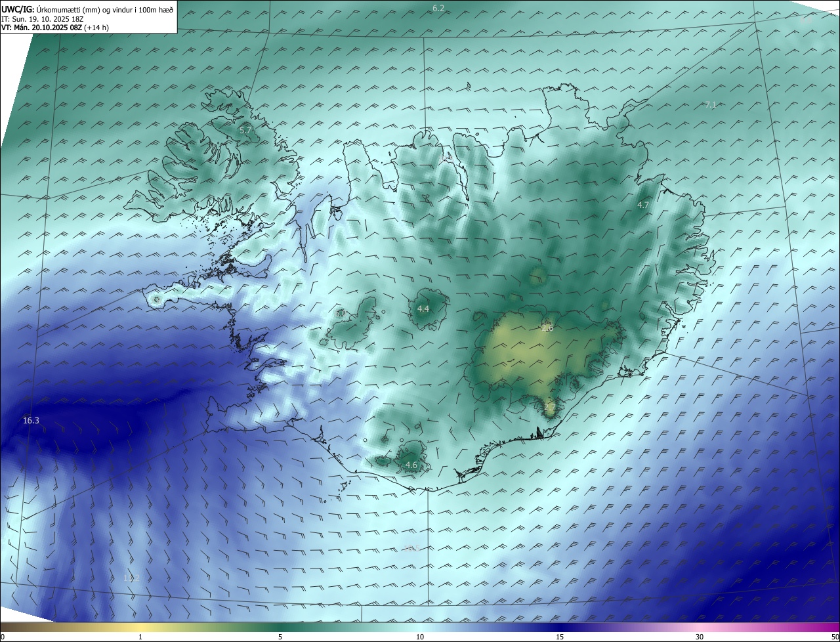The image size is (840, 642).
Task: Click the 30 tick on the color scale
Action: pos(700,637)
